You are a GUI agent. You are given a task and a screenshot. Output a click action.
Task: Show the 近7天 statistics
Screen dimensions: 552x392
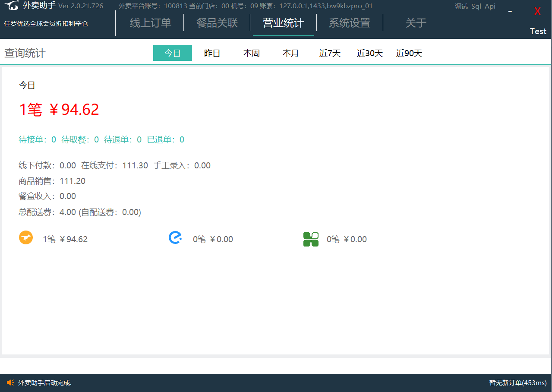tap(330, 53)
